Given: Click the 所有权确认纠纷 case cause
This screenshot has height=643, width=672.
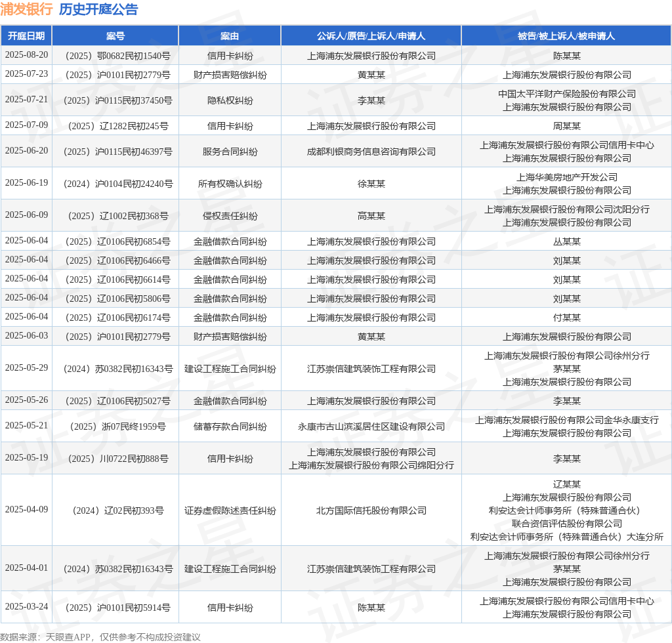Looking at the screenshot, I should tap(230, 184).
